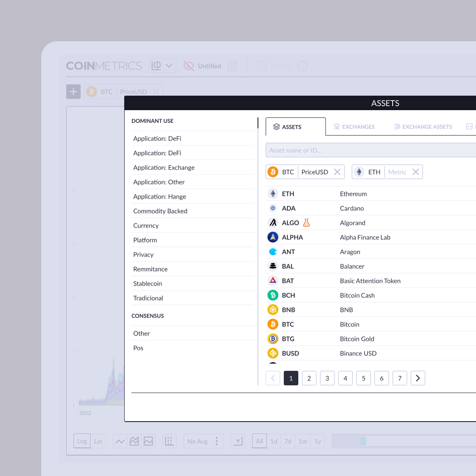Open the info icon next to Default
This screenshot has width=476, height=476.
[302, 66]
